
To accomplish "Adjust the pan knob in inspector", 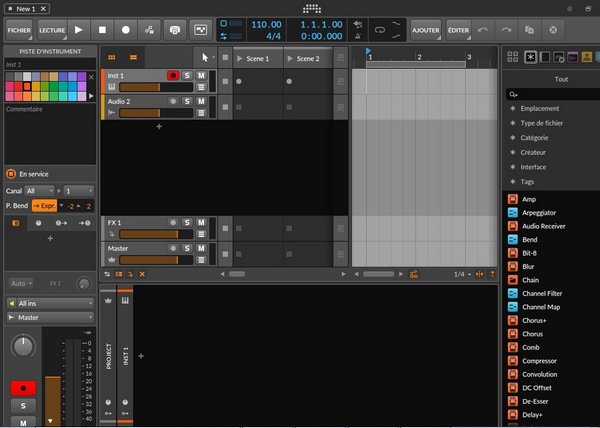I will click(23, 346).
